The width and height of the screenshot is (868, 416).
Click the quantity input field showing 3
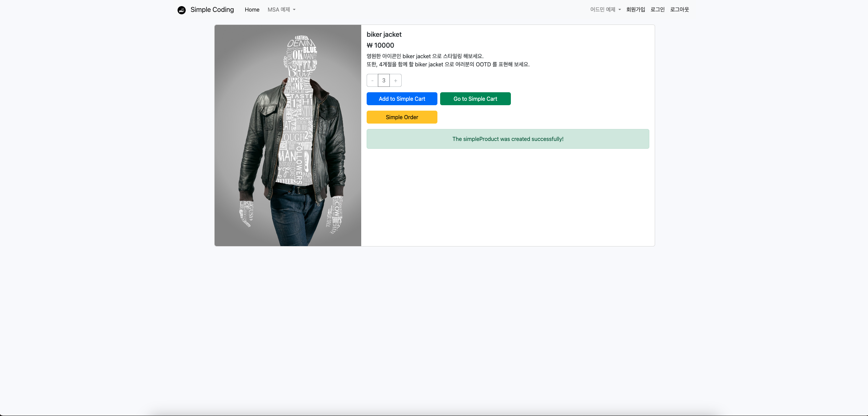[384, 80]
